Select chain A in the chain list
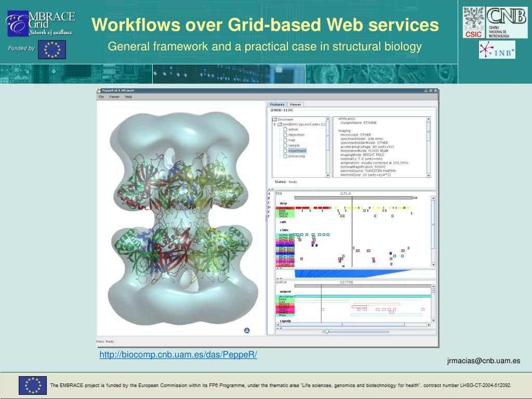The image size is (532, 399). [x=269, y=193]
